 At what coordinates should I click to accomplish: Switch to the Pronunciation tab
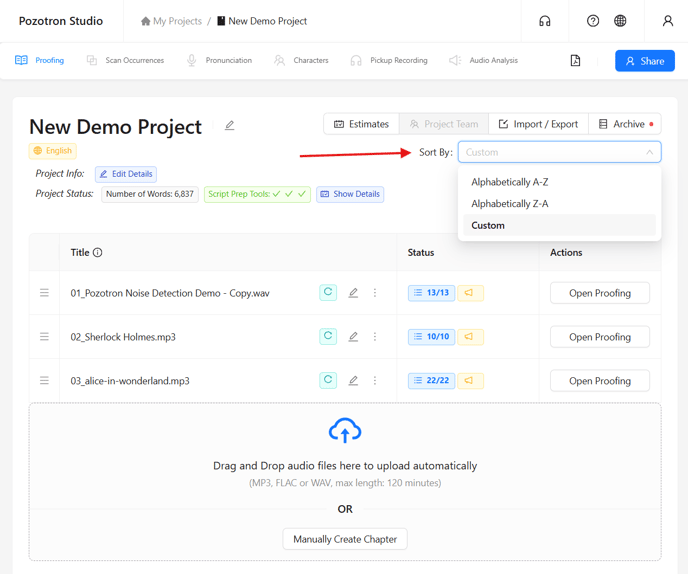219,60
